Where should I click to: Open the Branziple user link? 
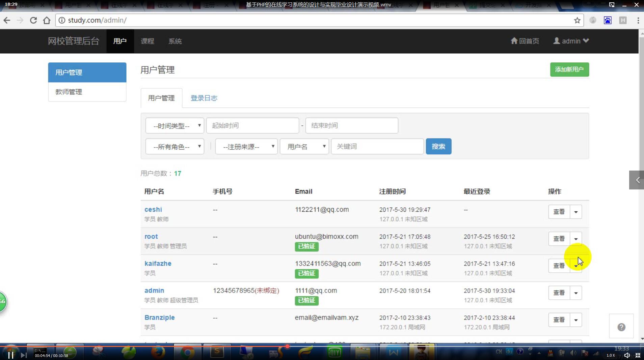click(160, 317)
